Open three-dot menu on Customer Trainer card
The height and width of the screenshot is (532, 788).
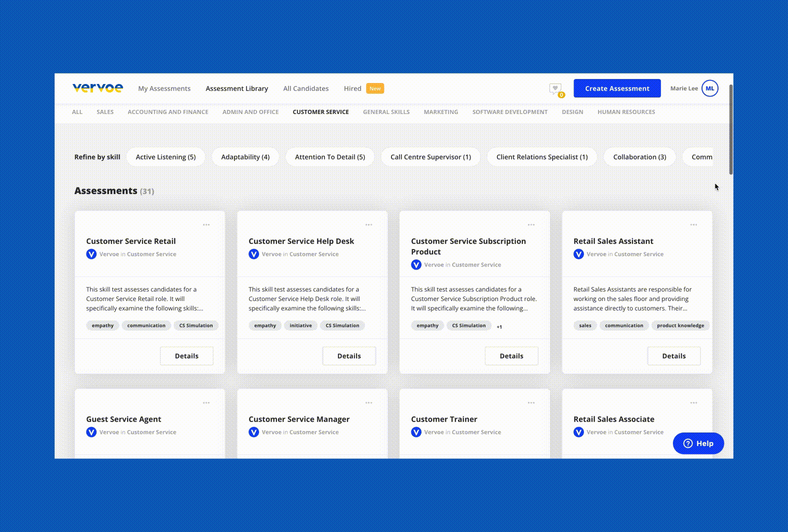tap(531, 403)
